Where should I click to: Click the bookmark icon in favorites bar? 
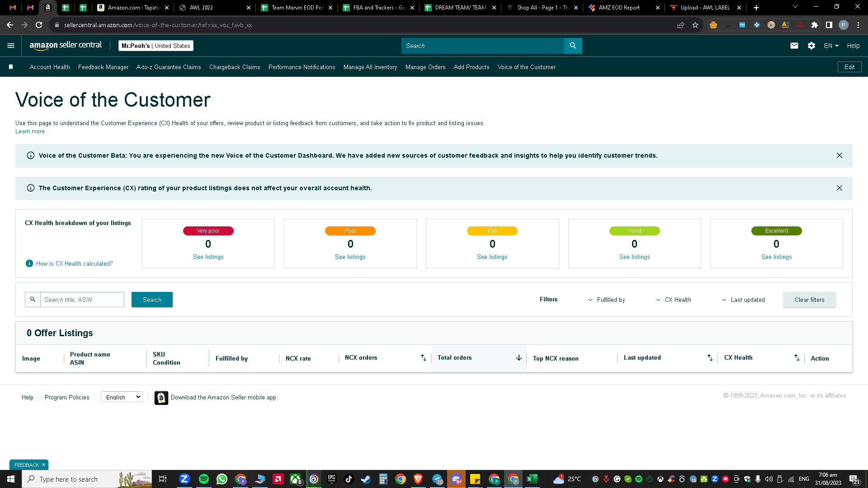11,67
